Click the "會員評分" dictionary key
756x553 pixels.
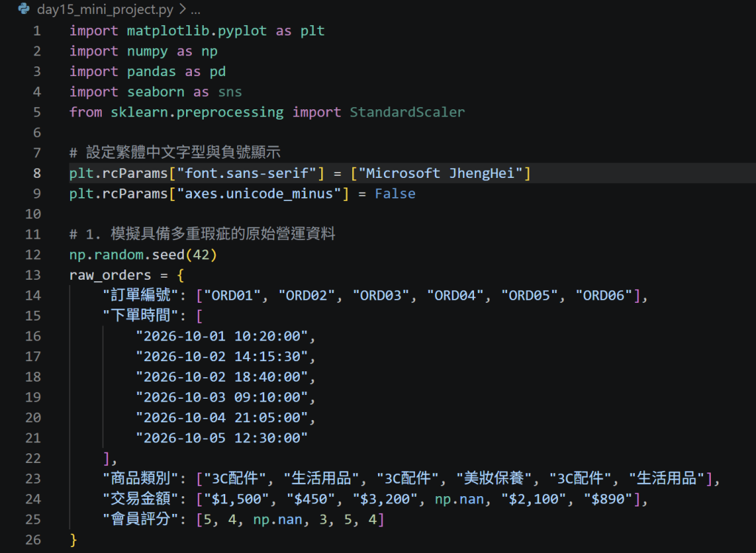(141, 519)
